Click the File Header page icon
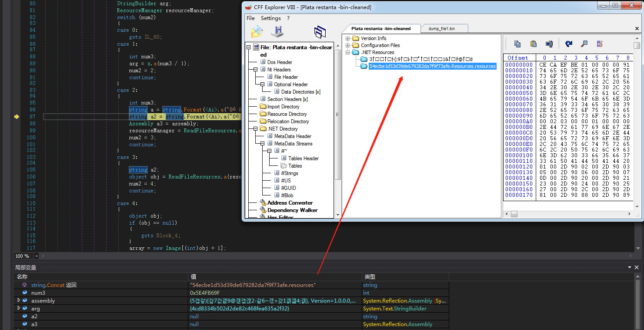Screen dimensions: 644x330 point(270,77)
